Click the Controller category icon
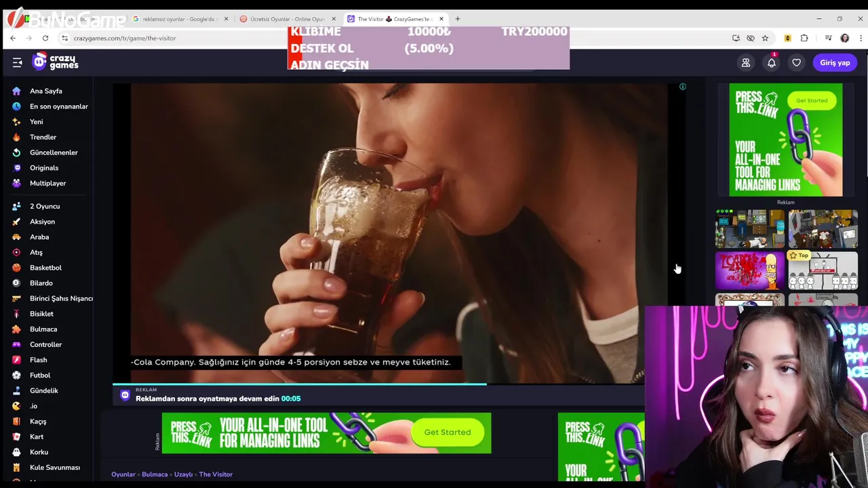This screenshot has height=488, width=868. pos(16,344)
